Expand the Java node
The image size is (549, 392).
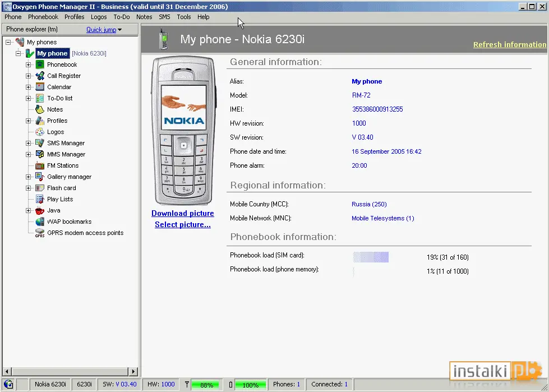[x=29, y=210]
